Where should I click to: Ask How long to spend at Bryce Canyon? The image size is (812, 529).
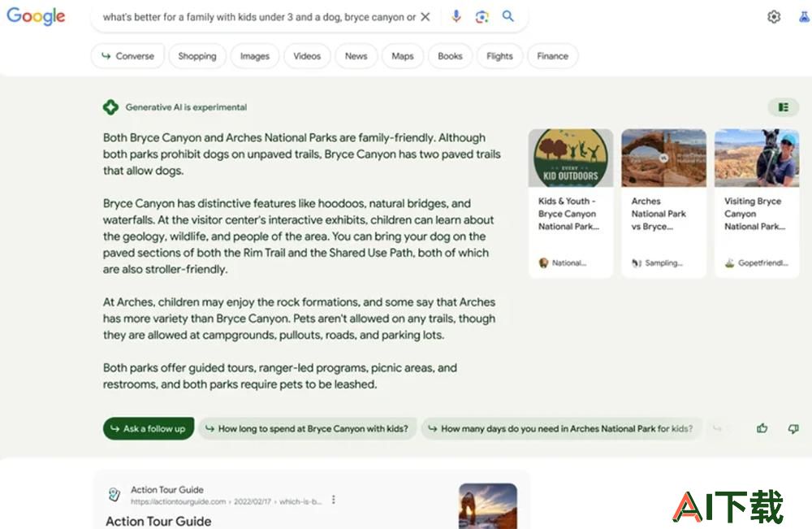(307, 428)
